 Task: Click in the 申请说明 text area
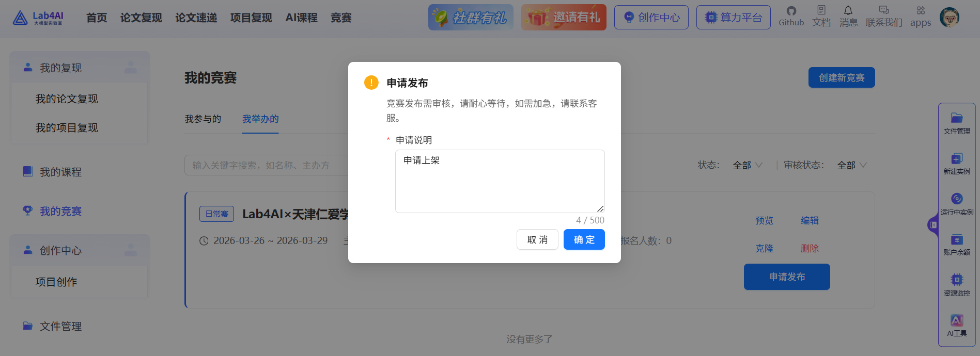click(500, 181)
